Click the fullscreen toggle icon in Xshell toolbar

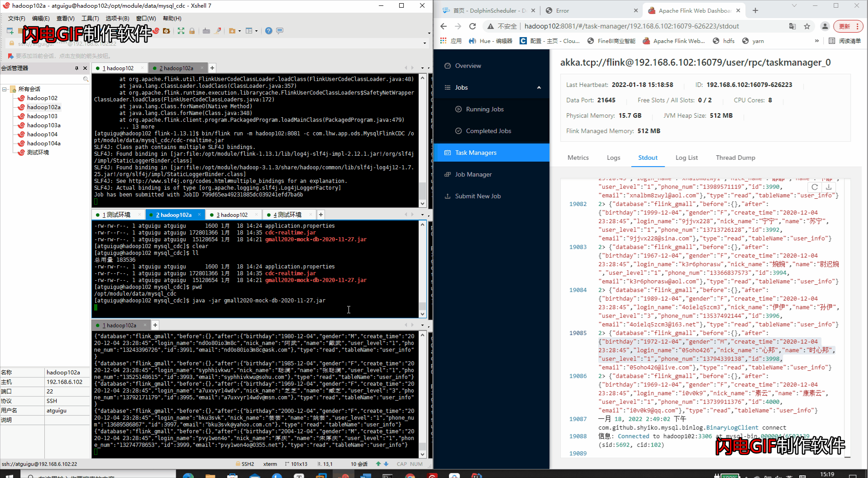(181, 31)
